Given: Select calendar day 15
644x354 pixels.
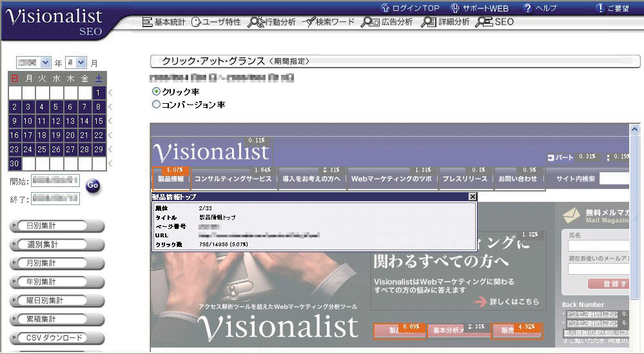Looking at the screenshot, I should click(x=99, y=121).
